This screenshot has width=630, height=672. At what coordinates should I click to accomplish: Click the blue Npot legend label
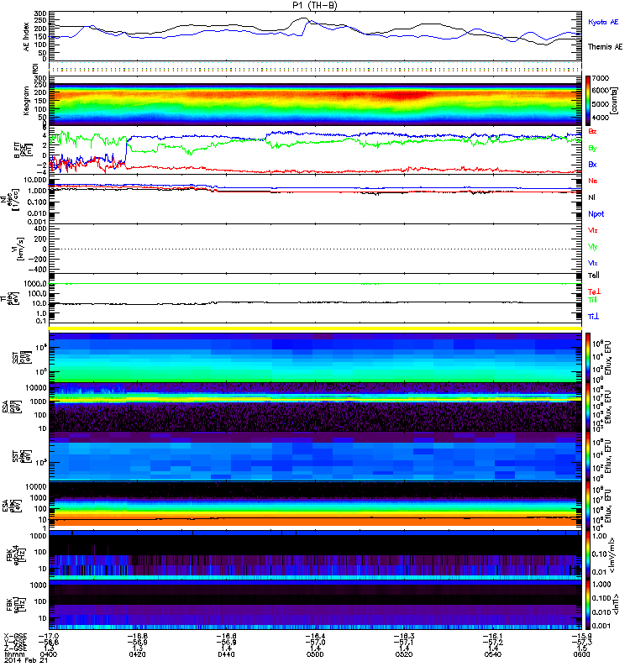595,213
